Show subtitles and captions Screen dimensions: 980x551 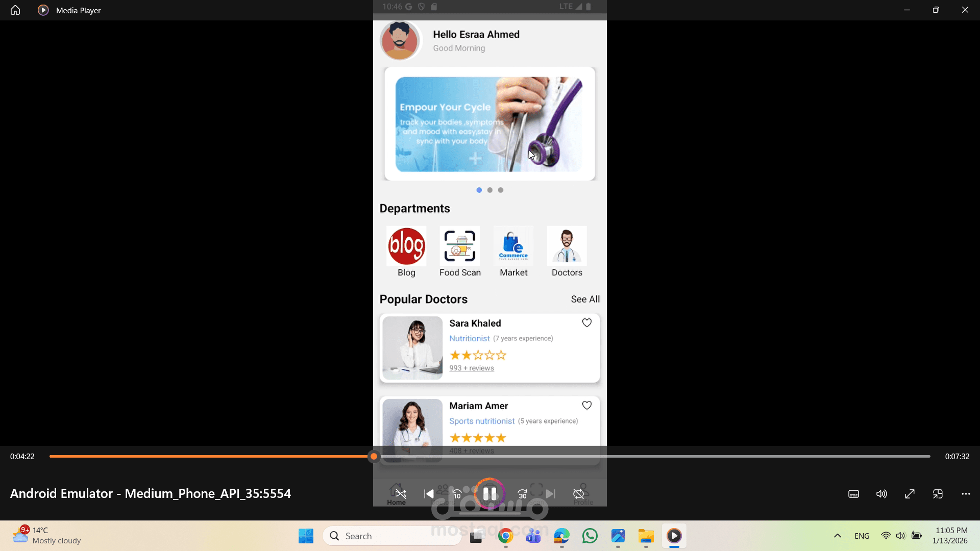(853, 494)
